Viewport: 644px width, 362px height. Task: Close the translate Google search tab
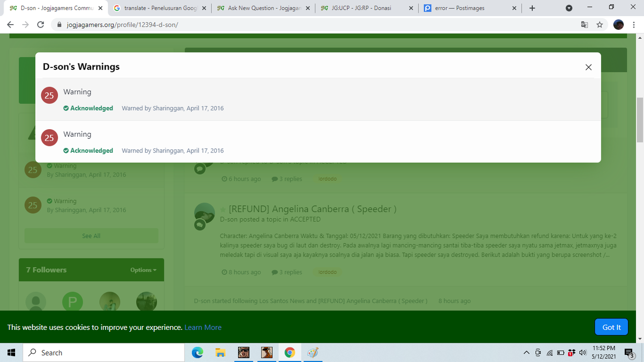(x=204, y=8)
